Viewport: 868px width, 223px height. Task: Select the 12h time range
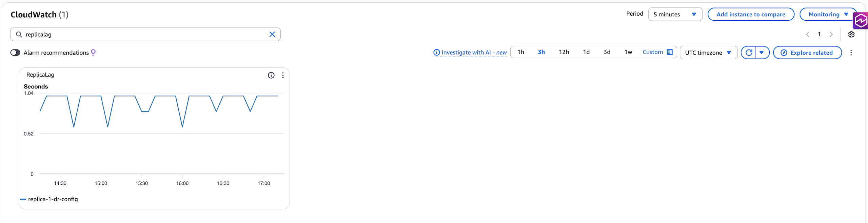(564, 52)
